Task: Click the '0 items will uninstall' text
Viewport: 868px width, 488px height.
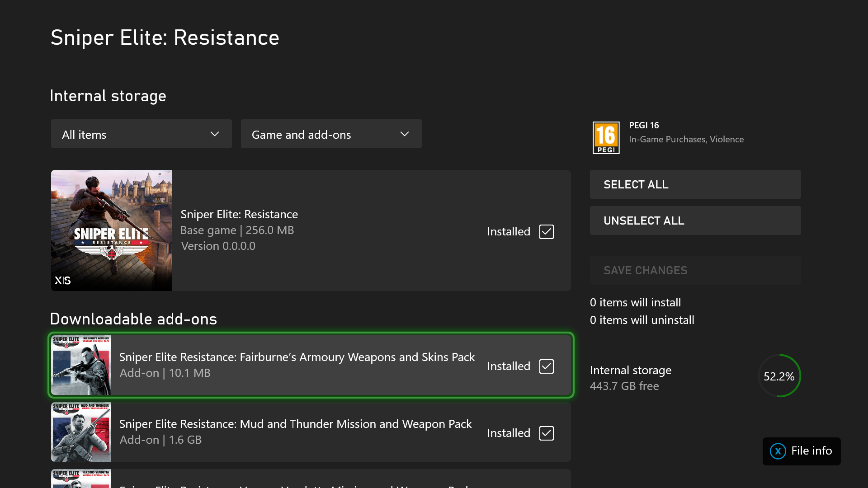Action: point(642,320)
